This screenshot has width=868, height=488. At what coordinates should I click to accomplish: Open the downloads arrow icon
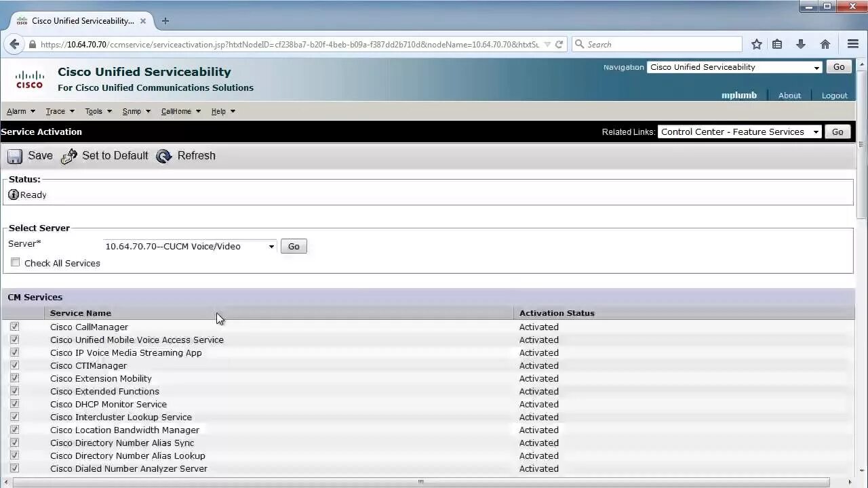click(x=801, y=44)
